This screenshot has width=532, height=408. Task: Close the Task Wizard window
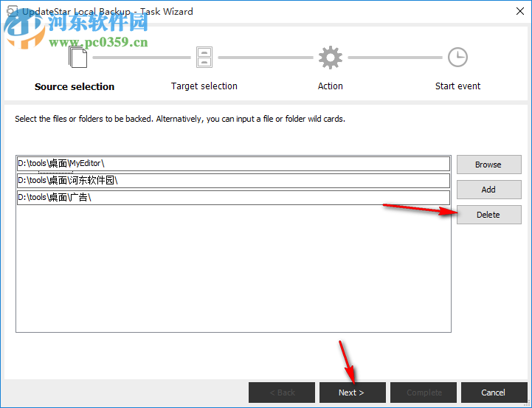[519, 11]
